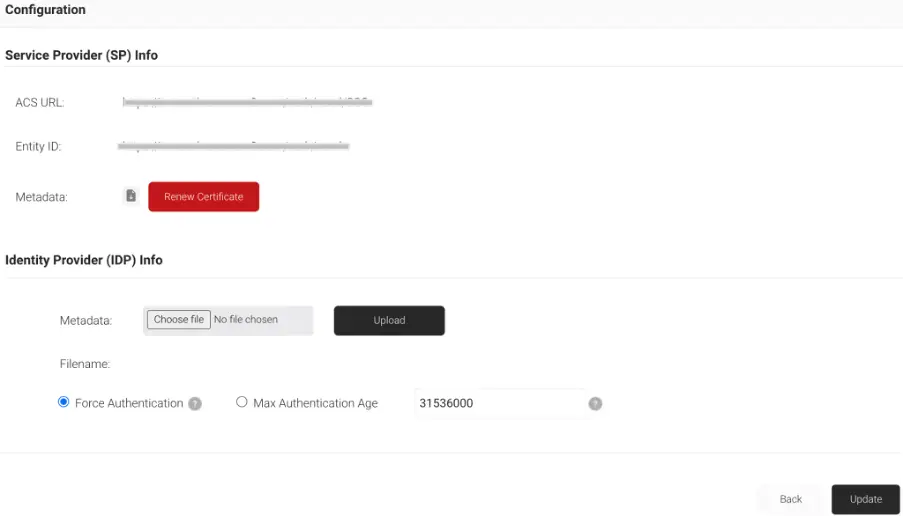Go Back from the configuration page

point(790,499)
